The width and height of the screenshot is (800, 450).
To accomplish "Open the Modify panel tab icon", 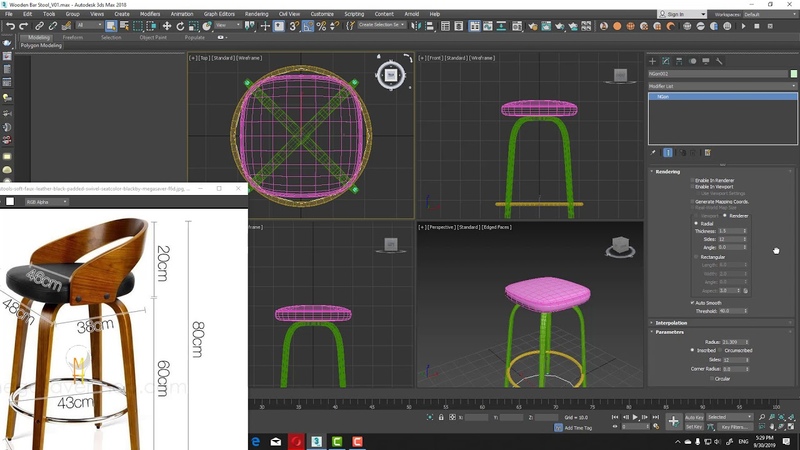I will [667, 61].
